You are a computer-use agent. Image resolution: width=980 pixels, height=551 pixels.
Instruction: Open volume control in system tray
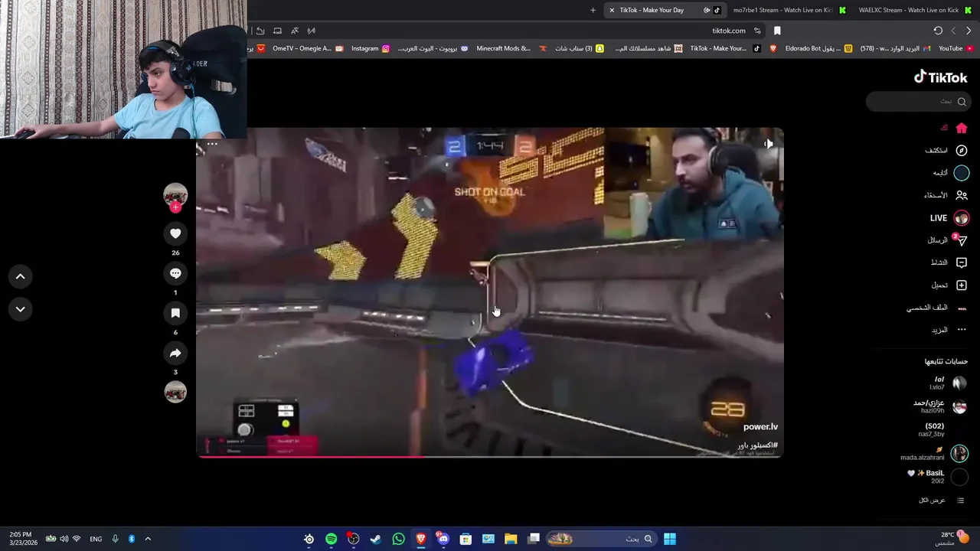(x=64, y=539)
